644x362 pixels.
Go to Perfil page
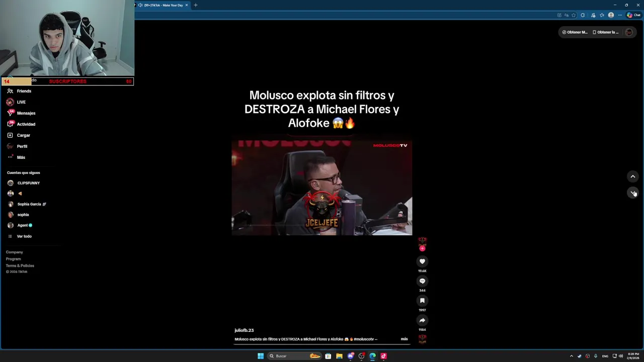pos(17,146)
